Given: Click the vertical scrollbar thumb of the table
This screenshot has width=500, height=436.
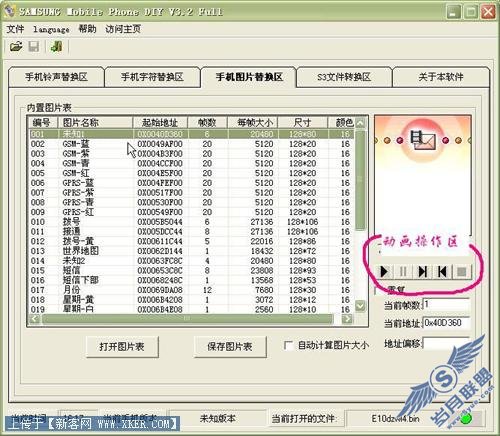Looking at the screenshot, I should tap(360, 180).
